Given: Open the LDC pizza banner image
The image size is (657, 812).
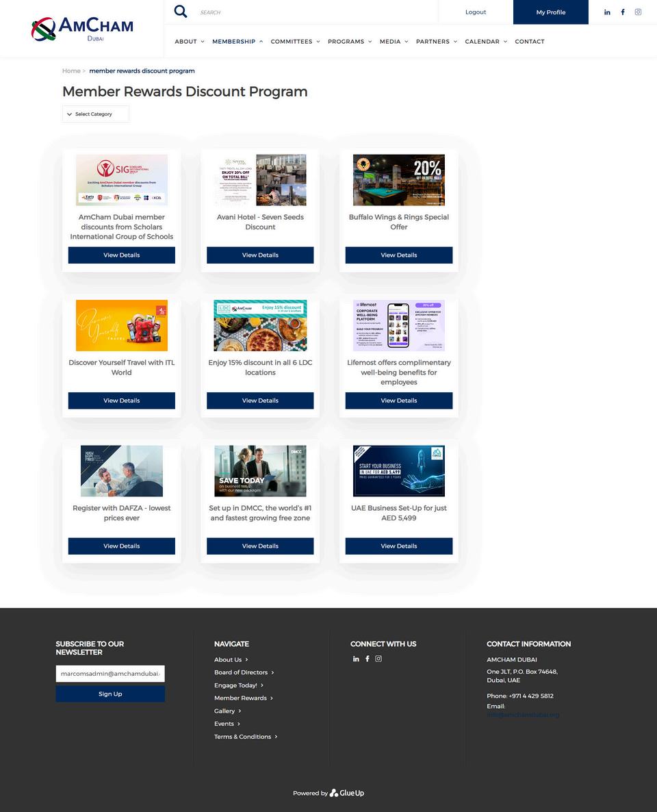Looking at the screenshot, I should tap(261, 325).
